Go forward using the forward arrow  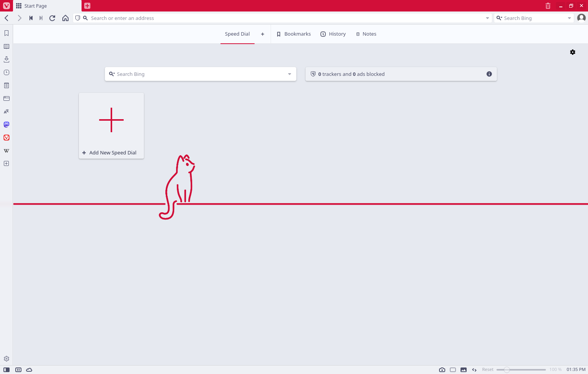click(x=20, y=18)
